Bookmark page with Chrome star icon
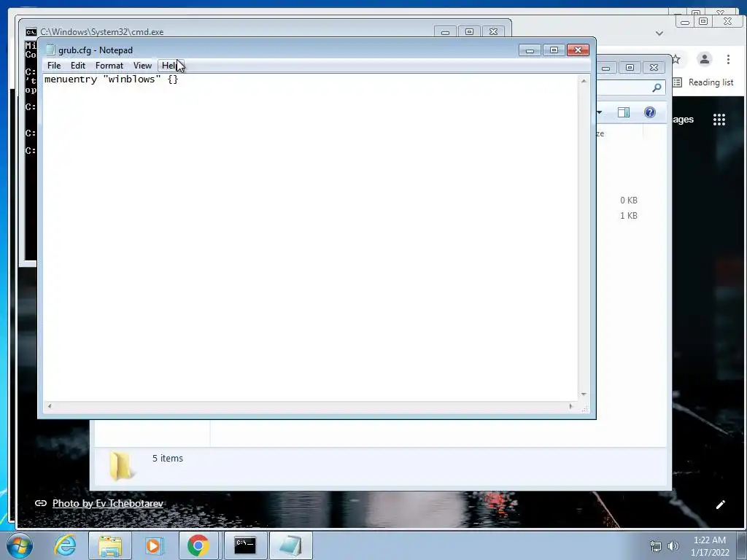Screen dimensions: 747x560 (676, 59)
